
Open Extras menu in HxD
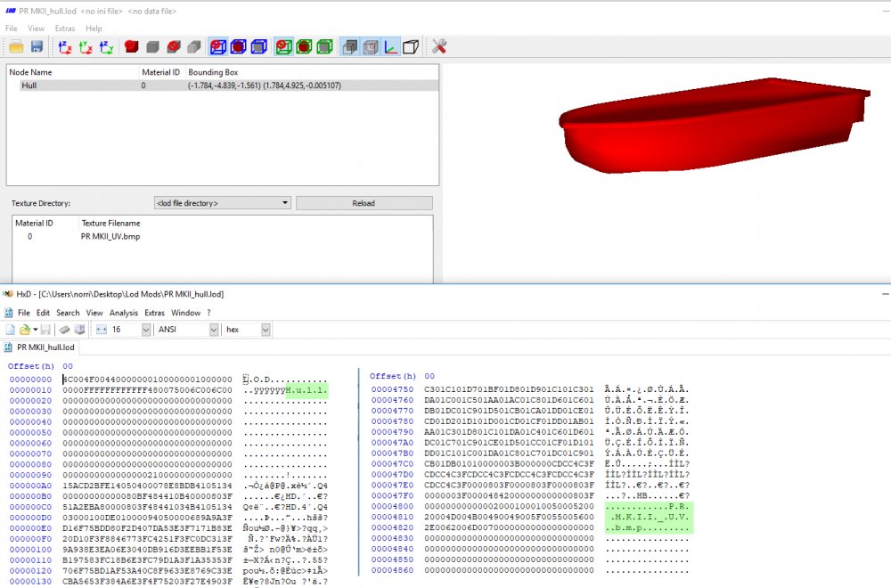tap(154, 313)
